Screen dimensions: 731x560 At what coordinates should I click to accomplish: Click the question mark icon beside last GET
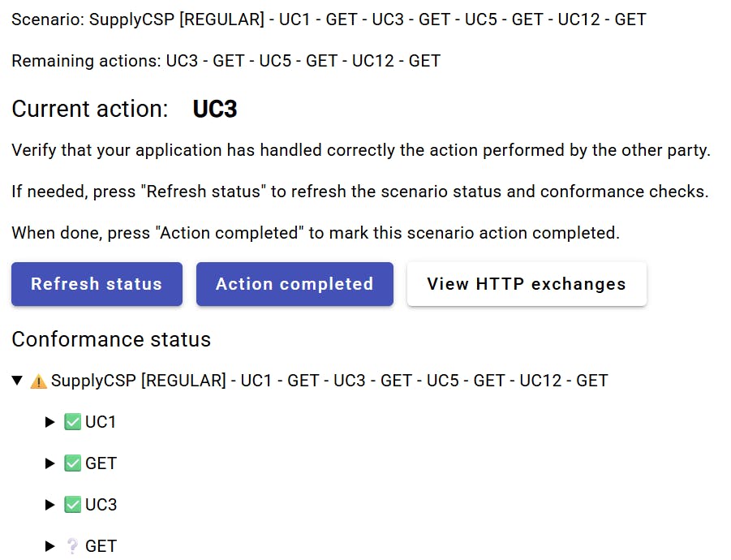pyautogui.click(x=72, y=546)
